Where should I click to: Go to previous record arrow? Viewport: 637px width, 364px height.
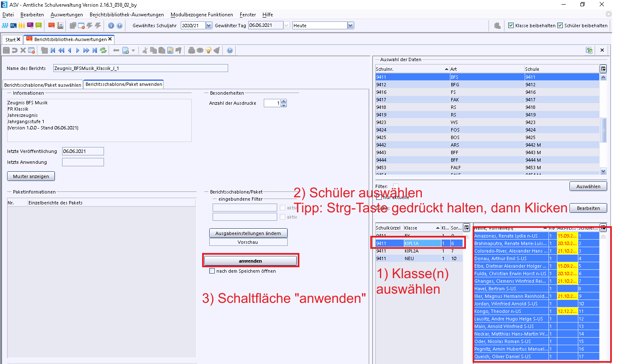pyautogui.click(x=70, y=50)
